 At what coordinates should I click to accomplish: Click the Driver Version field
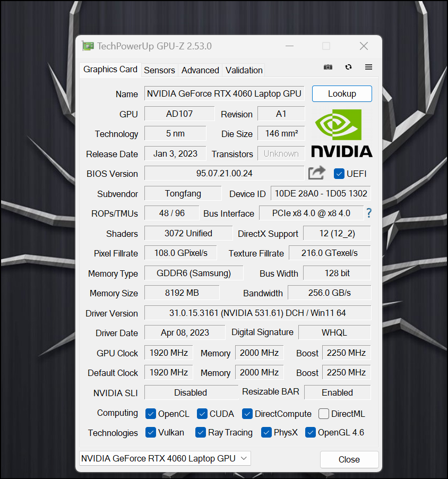[257, 313]
